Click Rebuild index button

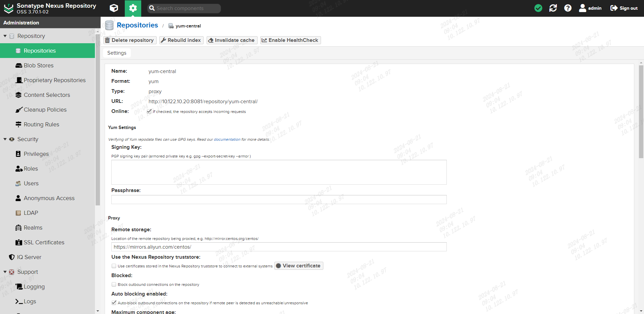pos(181,40)
